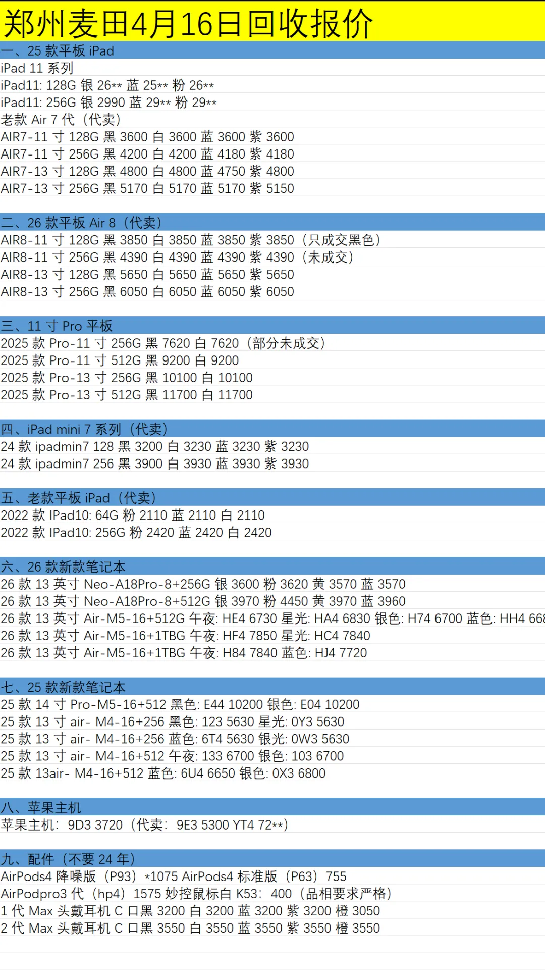Screen dimensions: 545x980
Task: Select row AIR8-13 寸 128G 黑 5650
Action: pos(272,274)
